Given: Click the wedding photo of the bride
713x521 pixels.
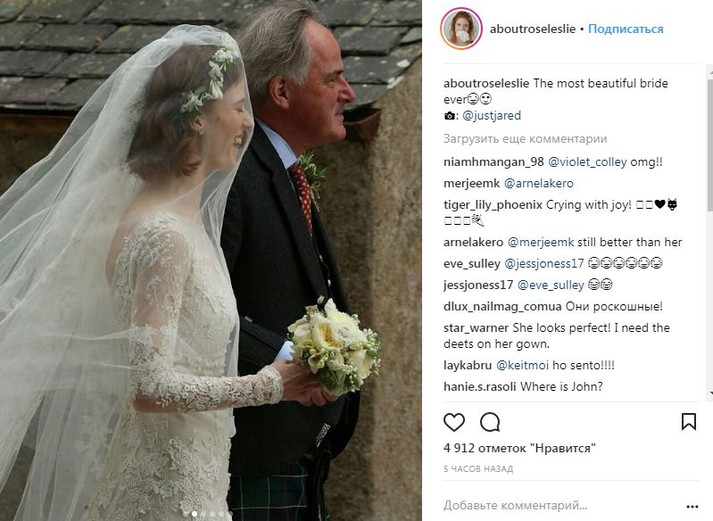Looking at the screenshot, I should coord(211,260).
